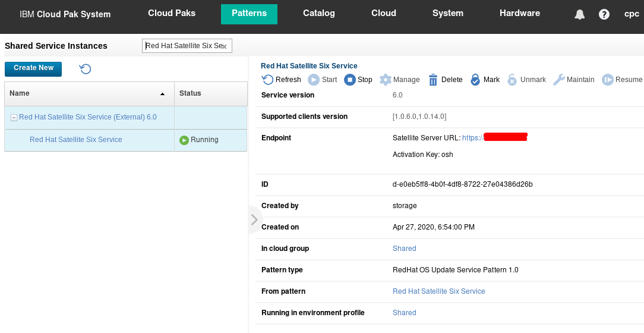
Task: Click the Created by value storage
Action: point(405,206)
